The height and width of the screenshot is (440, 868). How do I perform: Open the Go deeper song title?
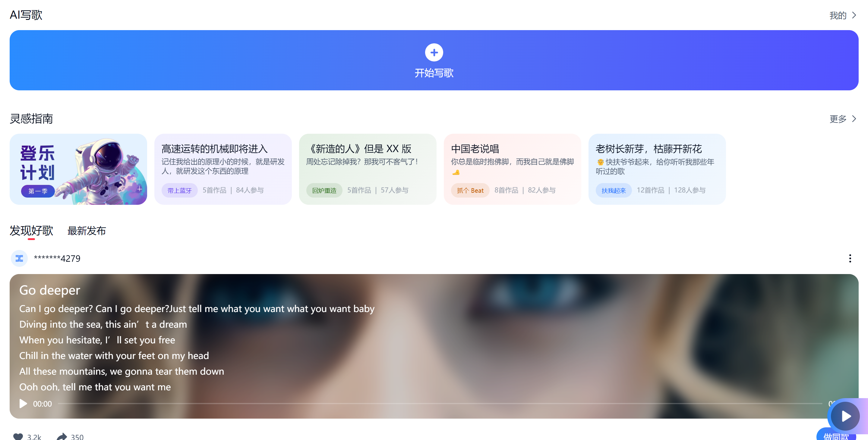[49, 290]
